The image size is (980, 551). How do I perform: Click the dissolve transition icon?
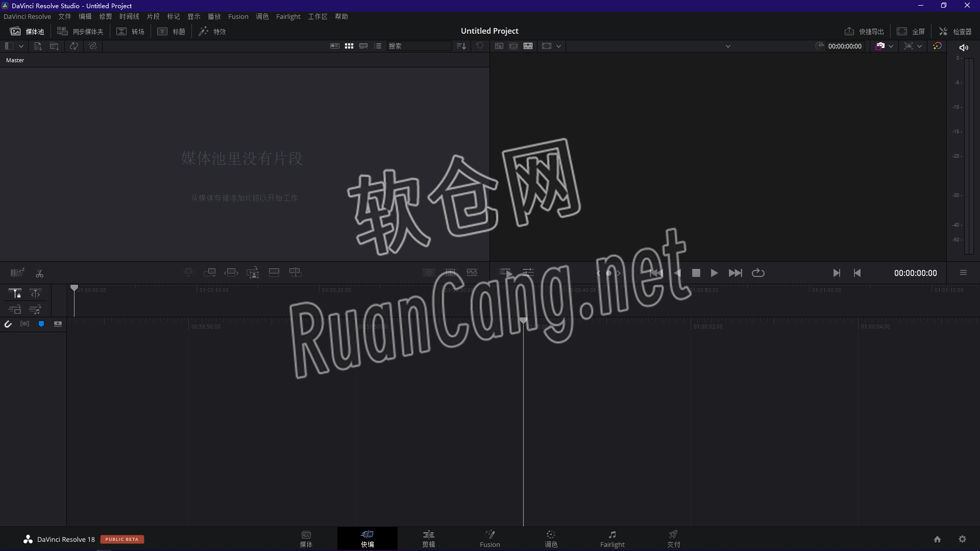click(x=450, y=272)
